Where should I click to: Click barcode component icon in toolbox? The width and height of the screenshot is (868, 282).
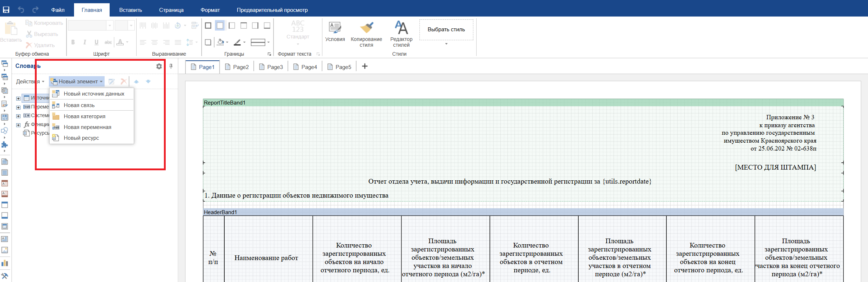[5, 117]
